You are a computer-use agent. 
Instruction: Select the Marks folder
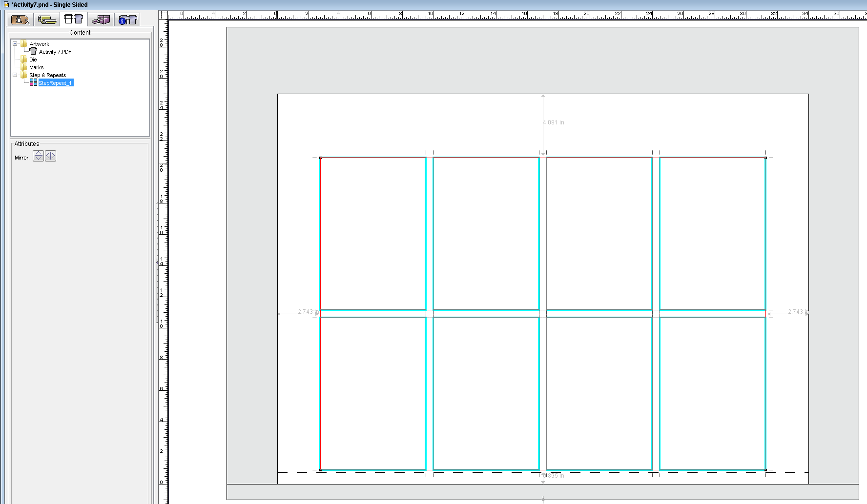point(36,67)
